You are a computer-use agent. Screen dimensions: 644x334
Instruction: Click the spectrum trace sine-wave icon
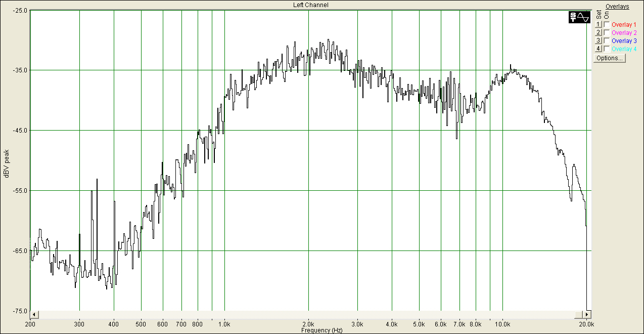pyautogui.click(x=579, y=17)
